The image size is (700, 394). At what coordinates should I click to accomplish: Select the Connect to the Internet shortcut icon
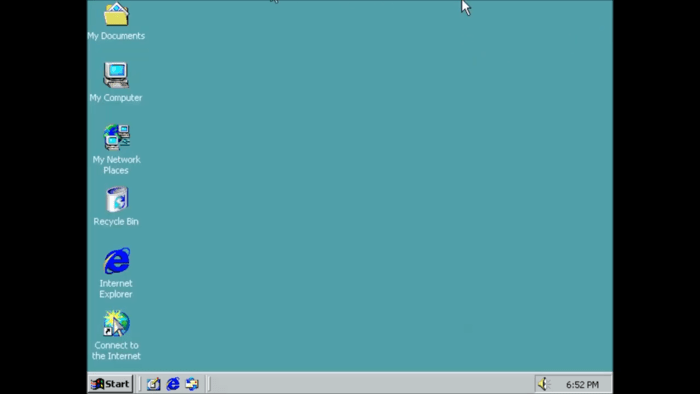tap(116, 323)
